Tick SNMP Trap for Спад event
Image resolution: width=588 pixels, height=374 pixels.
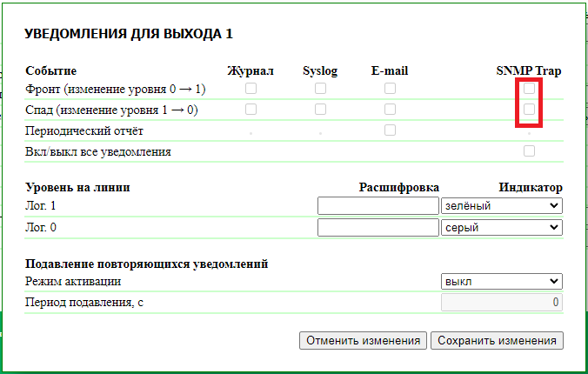pos(529,110)
